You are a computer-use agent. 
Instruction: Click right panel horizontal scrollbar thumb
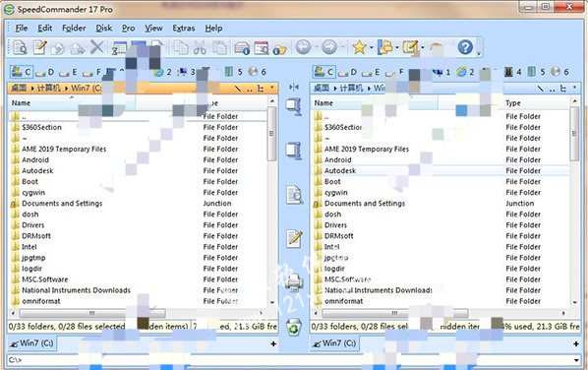(x=395, y=313)
